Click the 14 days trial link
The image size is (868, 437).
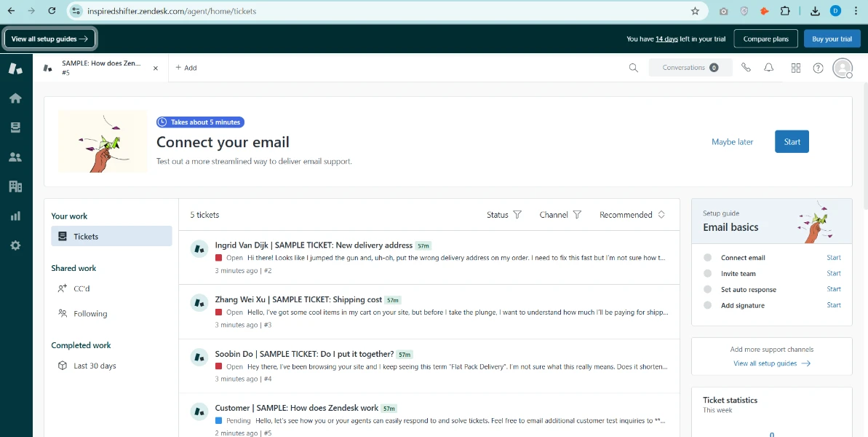(x=666, y=39)
